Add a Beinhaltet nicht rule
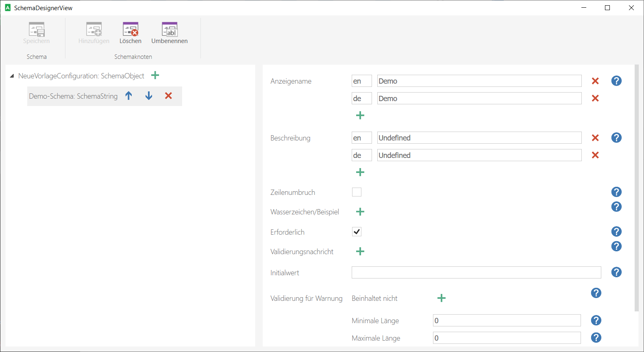Image resolution: width=644 pixels, height=352 pixels. [x=442, y=298]
